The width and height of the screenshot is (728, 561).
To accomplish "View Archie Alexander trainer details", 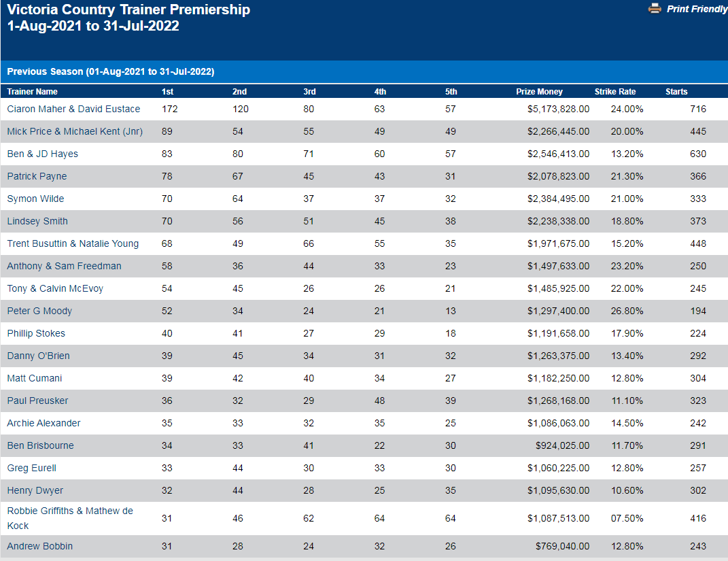I will point(44,423).
